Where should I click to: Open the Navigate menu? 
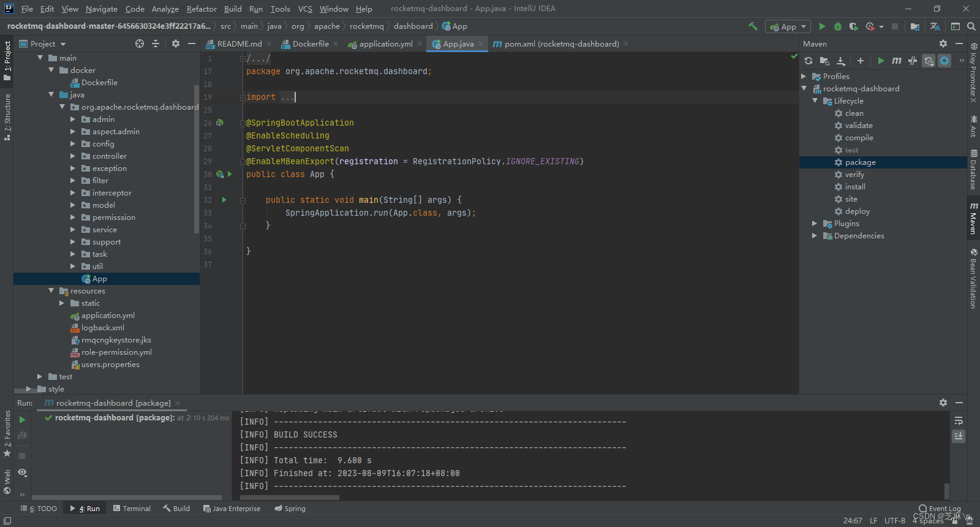point(102,9)
